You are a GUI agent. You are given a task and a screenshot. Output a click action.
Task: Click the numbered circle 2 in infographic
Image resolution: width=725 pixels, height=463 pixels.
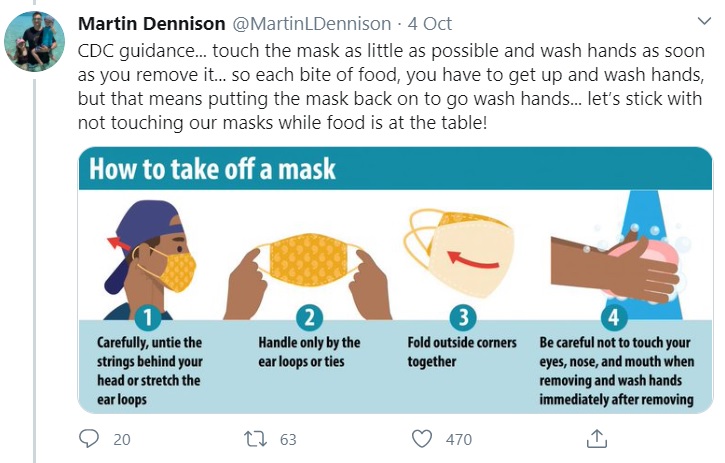point(309,318)
